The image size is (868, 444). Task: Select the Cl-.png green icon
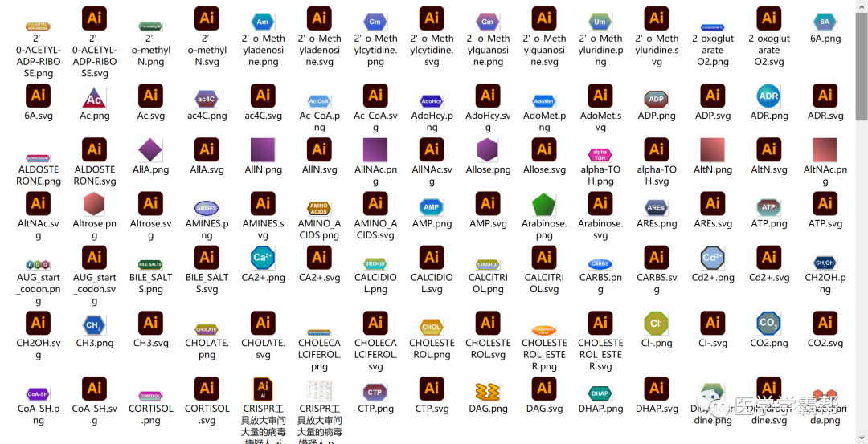[657, 323]
